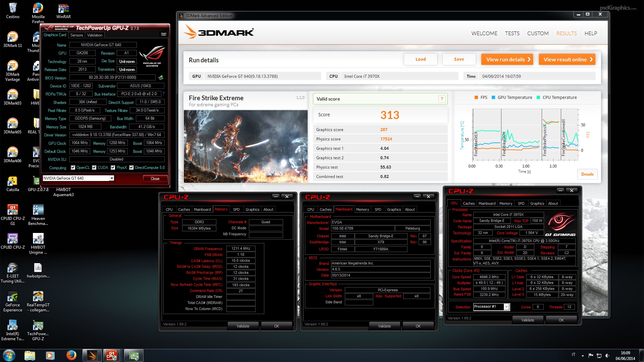Click the Windows Start orb
This screenshot has width=644, height=362.
(x=9, y=355)
